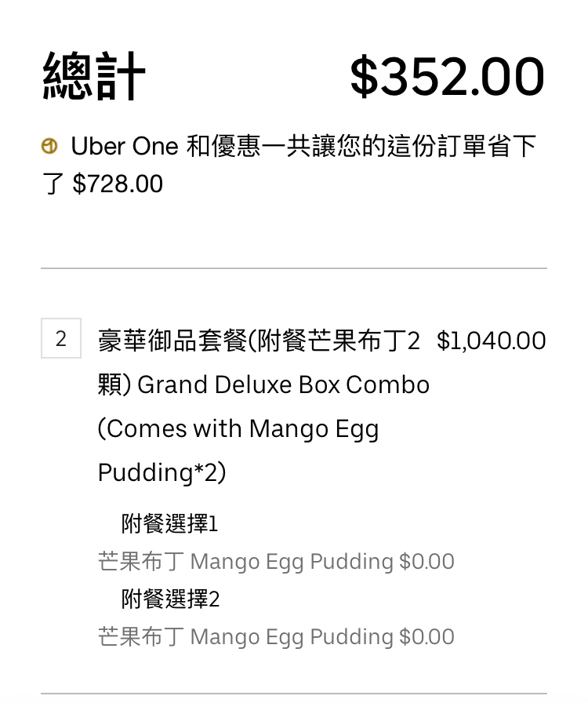Click the $0.00 price under 附餐選擇1
The height and width of the screenshot is (703, 588).
(426, 562)
